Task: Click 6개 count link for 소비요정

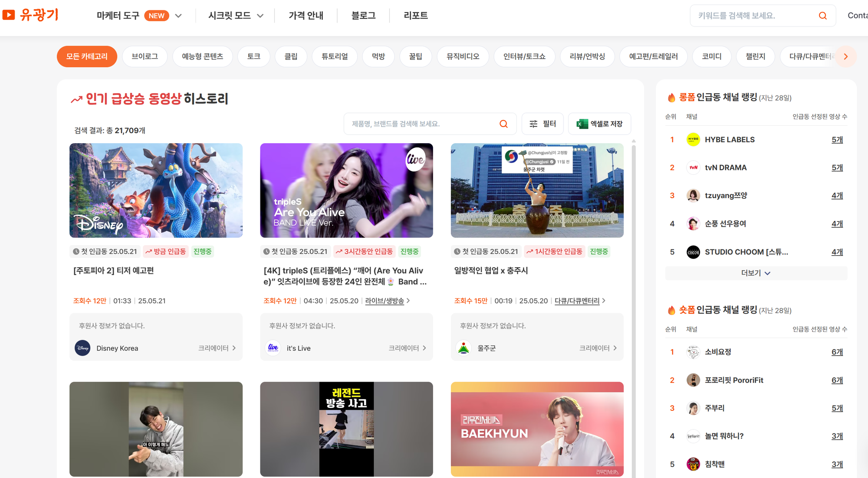Action: [837, 352]
